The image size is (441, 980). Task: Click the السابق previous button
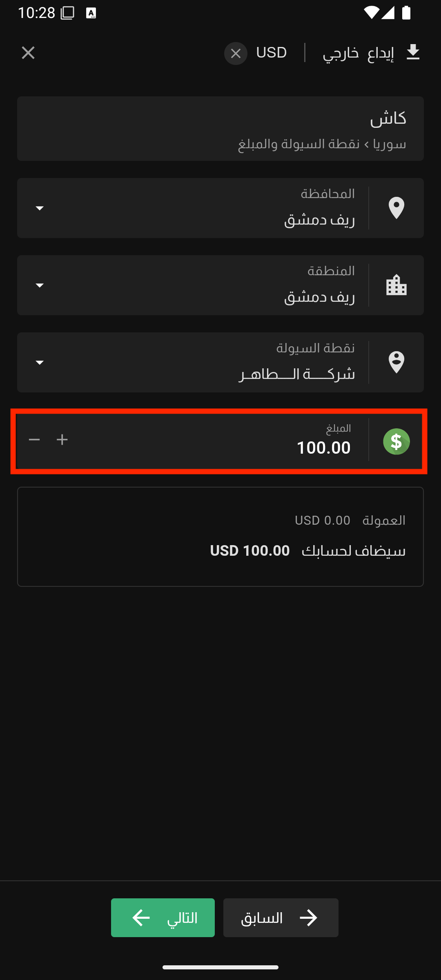pos(281,918)
